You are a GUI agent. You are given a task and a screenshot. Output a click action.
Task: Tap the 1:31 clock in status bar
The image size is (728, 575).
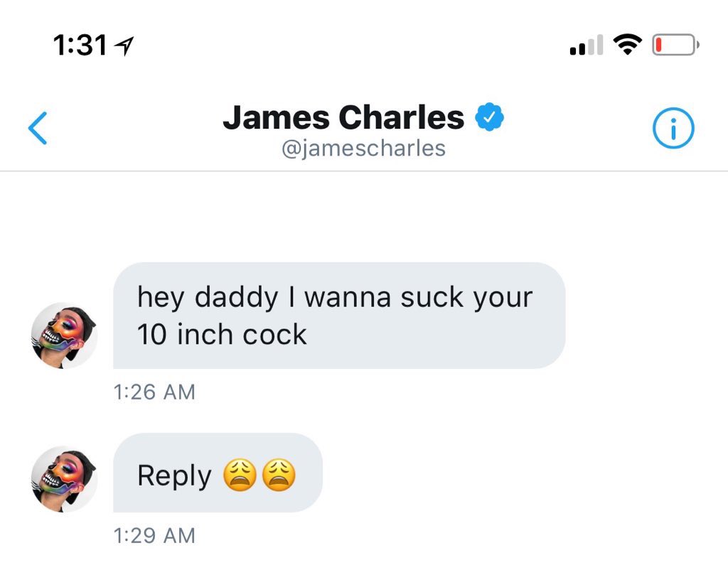click(80, 45)
